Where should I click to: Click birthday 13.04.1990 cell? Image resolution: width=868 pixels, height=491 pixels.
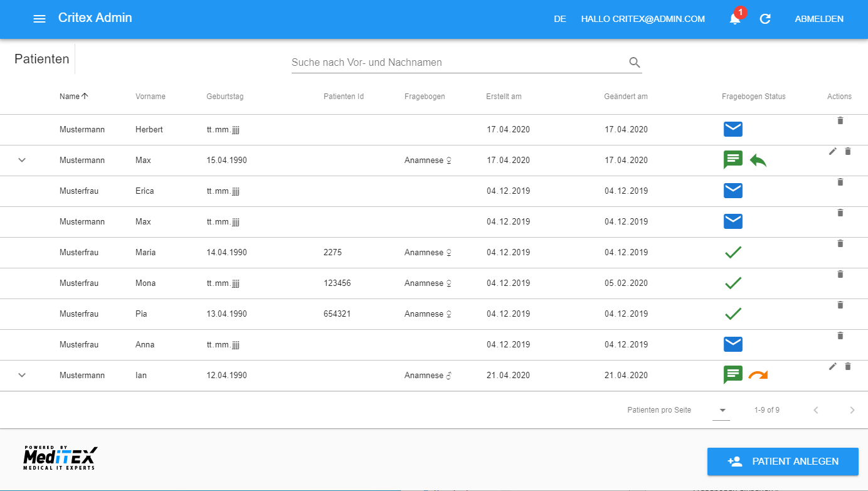click(x=226, y=314)
